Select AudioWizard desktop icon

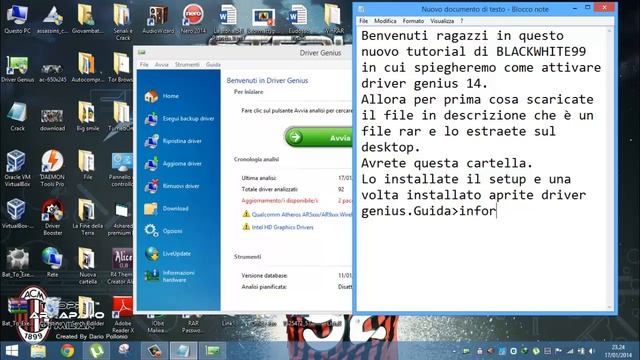click(158, 19)
